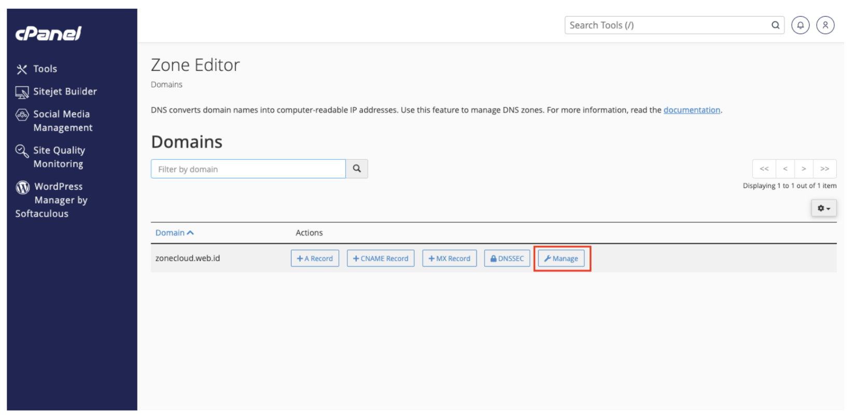868x419 pixels.
Task: Open Tools from the sidebar
Action: [36, 69]
